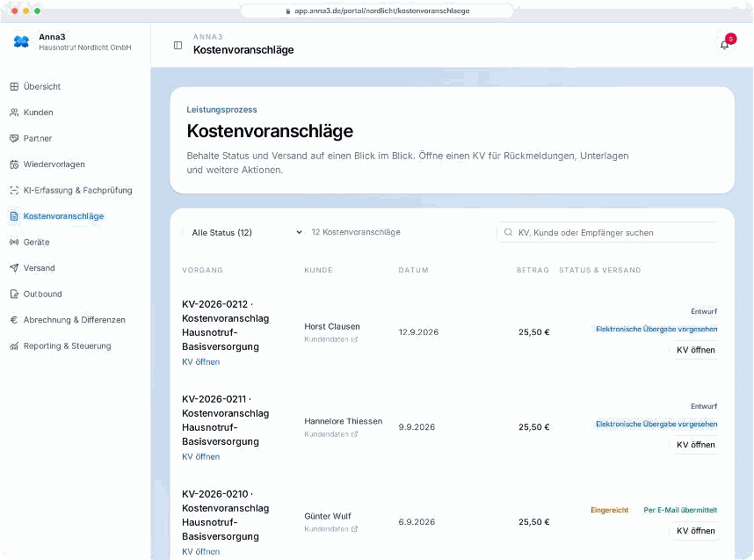The width and height of the screenshot is (754, 560).
Task: Open Abrechnung & Differenzen
Action: click(75, 320)
